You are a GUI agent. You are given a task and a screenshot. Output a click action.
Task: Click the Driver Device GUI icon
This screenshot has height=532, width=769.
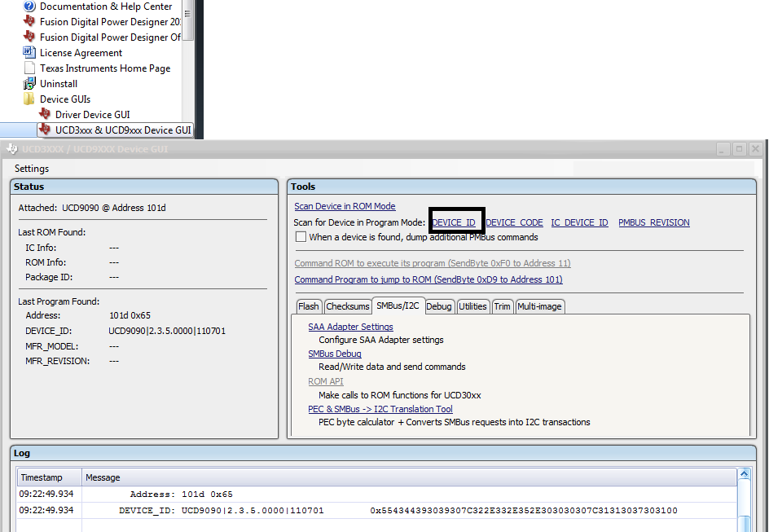(45, 114)
